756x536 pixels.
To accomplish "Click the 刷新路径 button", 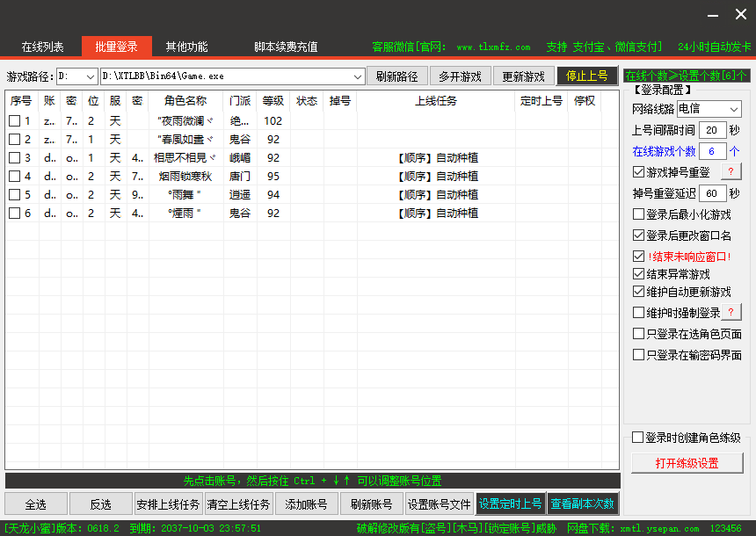I will pyautogui.click(x=397, y=76).
